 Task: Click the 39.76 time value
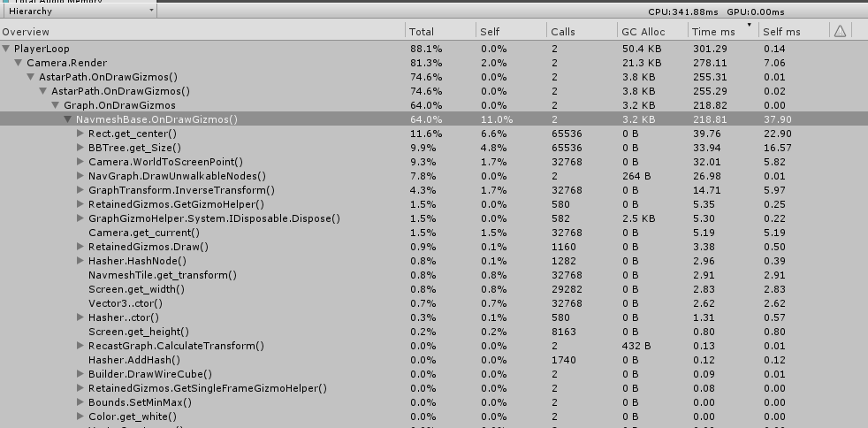coord(705,134)
